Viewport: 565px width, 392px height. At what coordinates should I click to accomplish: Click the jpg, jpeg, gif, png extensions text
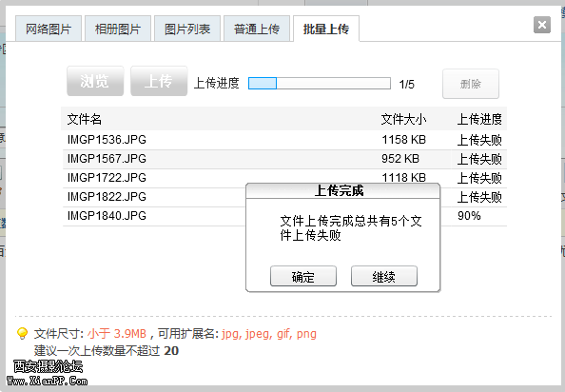pos(269,334)
